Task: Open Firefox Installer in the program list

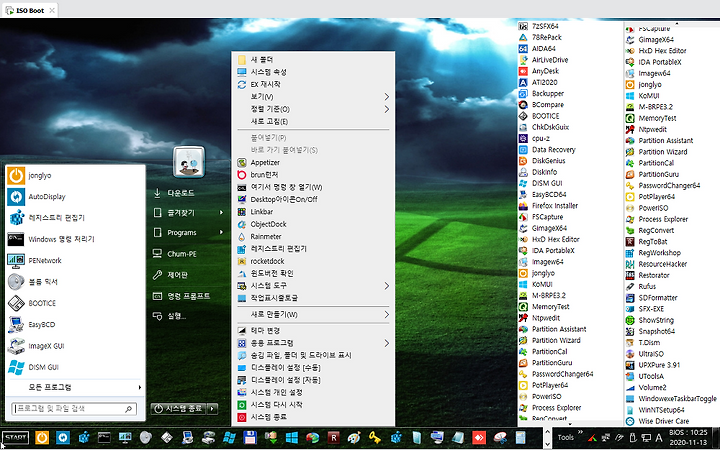Action: pos(548,206)
